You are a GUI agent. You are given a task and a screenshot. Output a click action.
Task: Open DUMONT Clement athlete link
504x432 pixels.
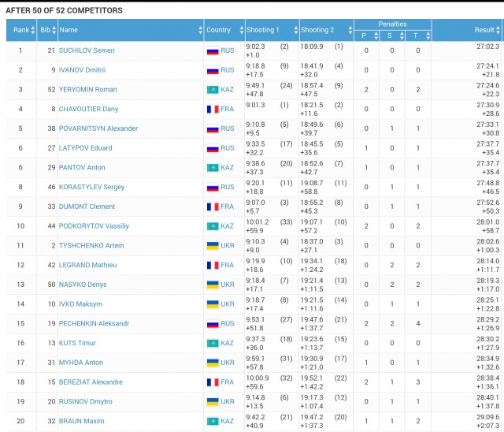tap(87, 207)
